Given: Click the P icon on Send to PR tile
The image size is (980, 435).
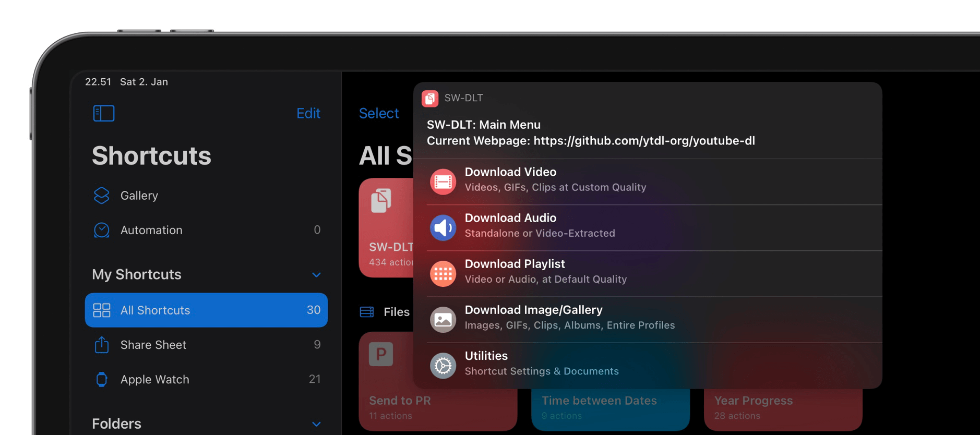Looking at the screenshot, I should coord(381,354).
